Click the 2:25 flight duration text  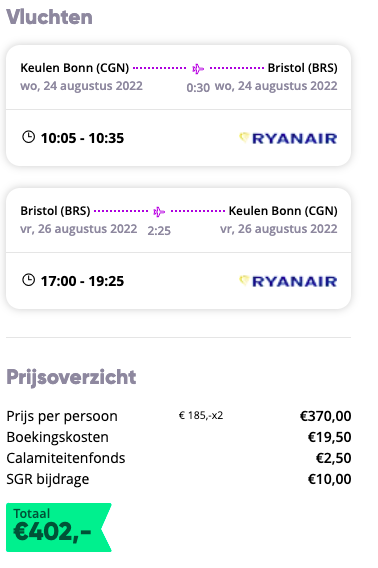159,231
